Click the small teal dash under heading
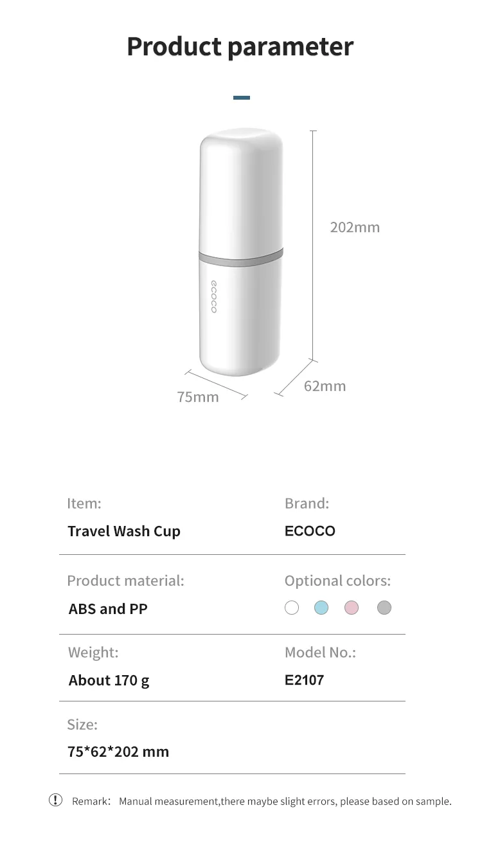This screenshot has width=482, height=868. click(242, 98)
